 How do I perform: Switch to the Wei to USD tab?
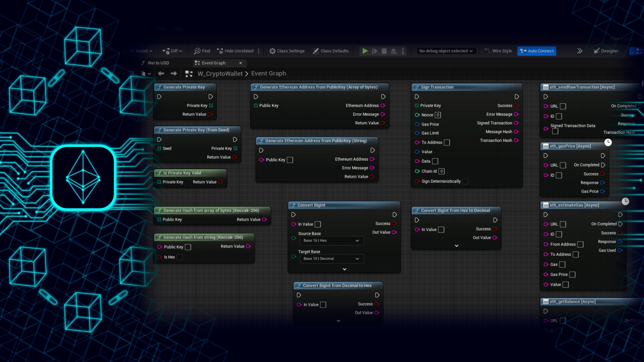158,63
